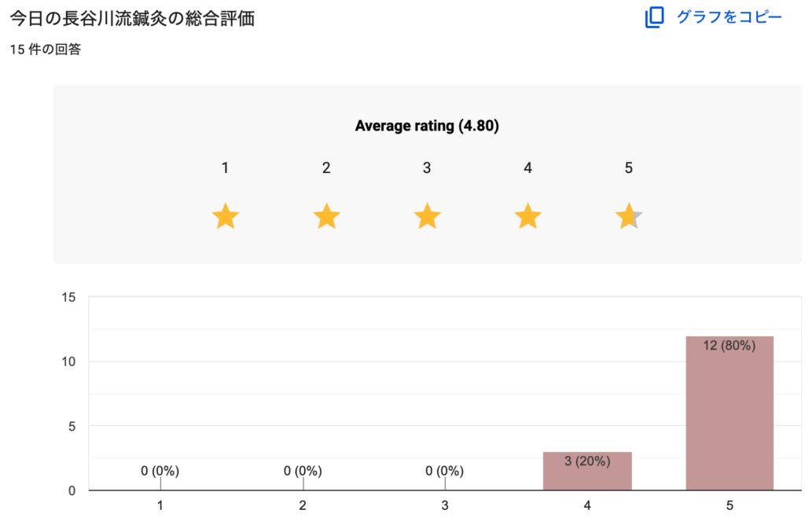Click y-axis label 15
The height and width of the screenshot is (532, 805).
[x=68, y=297]
